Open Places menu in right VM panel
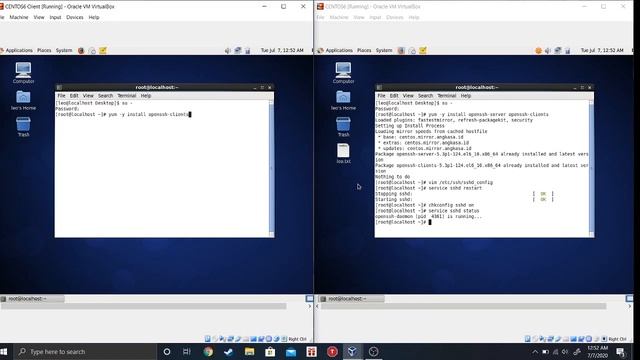Screen dimensions: 640x360 (364, 51)
